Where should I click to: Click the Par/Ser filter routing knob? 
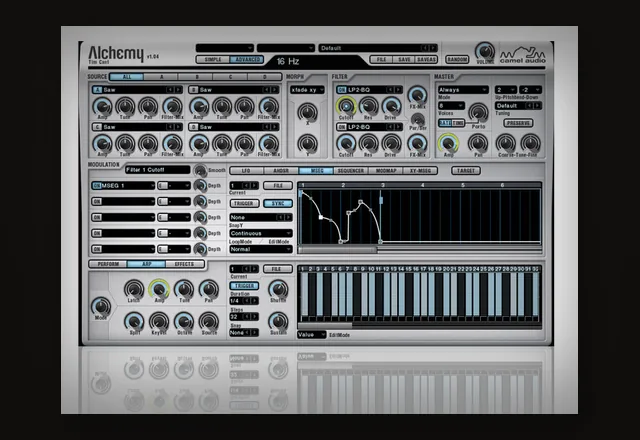pos(417,119)
